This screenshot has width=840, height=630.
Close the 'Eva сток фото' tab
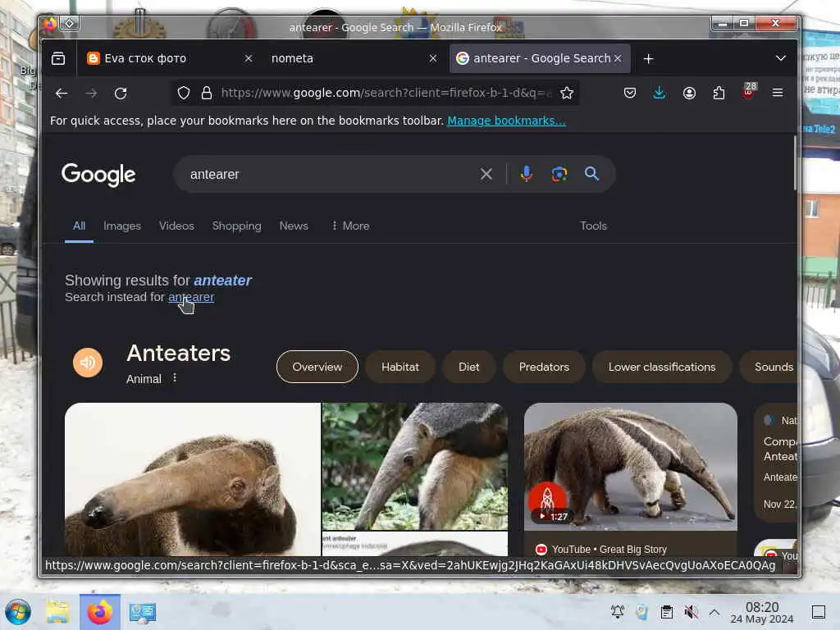248,58
